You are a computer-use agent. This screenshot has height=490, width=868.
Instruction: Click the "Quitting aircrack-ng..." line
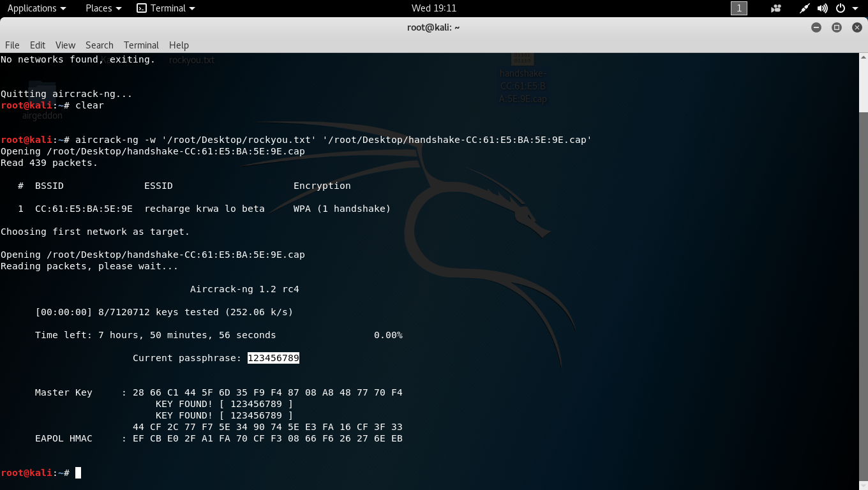coord(66,94)
